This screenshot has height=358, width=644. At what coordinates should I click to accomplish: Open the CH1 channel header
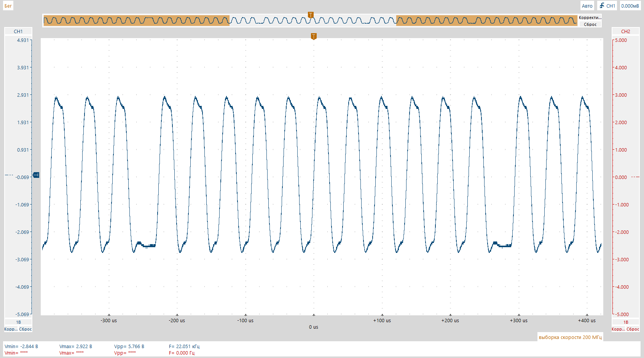pyautogui.click(x=18, y=31)
